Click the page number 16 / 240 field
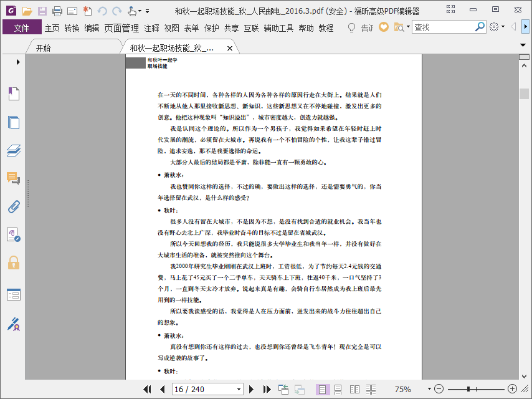 204,389
